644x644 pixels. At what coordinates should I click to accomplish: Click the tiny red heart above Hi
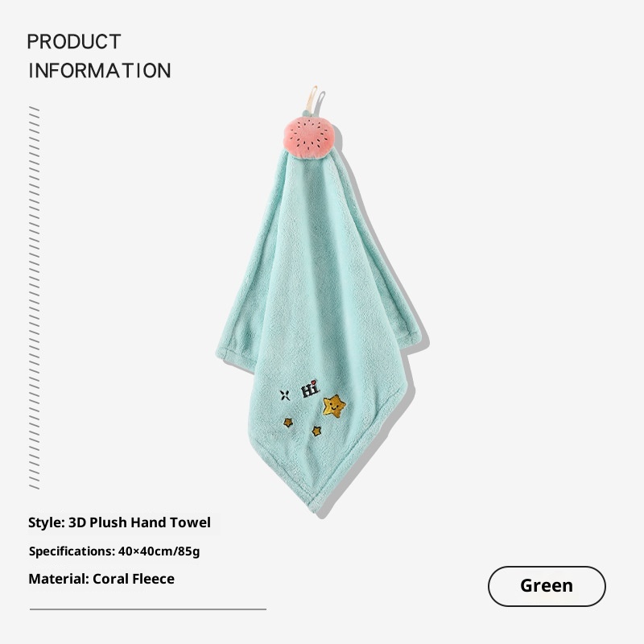[x=314, y=382]
